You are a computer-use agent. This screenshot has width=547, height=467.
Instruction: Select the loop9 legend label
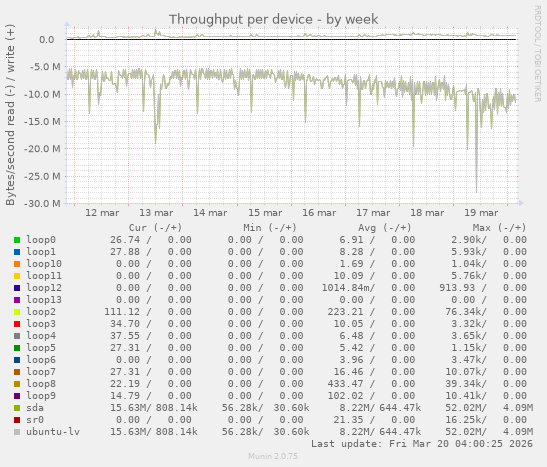[41, 396]
